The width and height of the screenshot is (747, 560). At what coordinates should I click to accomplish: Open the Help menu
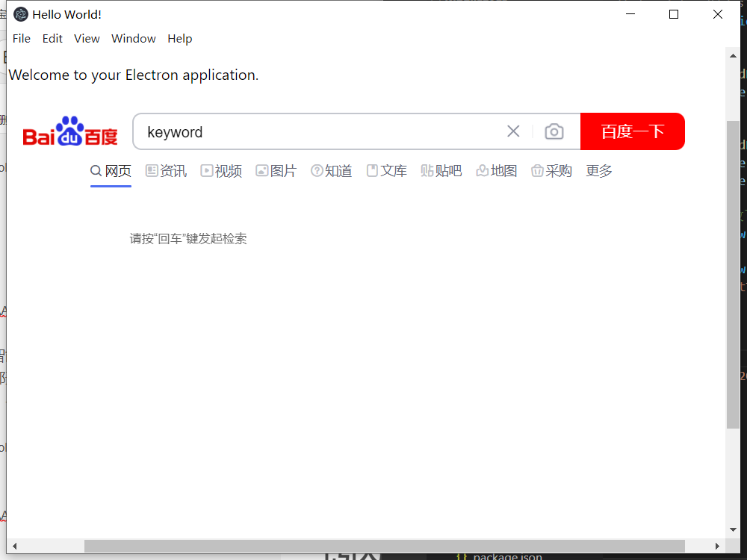(179, 39)
